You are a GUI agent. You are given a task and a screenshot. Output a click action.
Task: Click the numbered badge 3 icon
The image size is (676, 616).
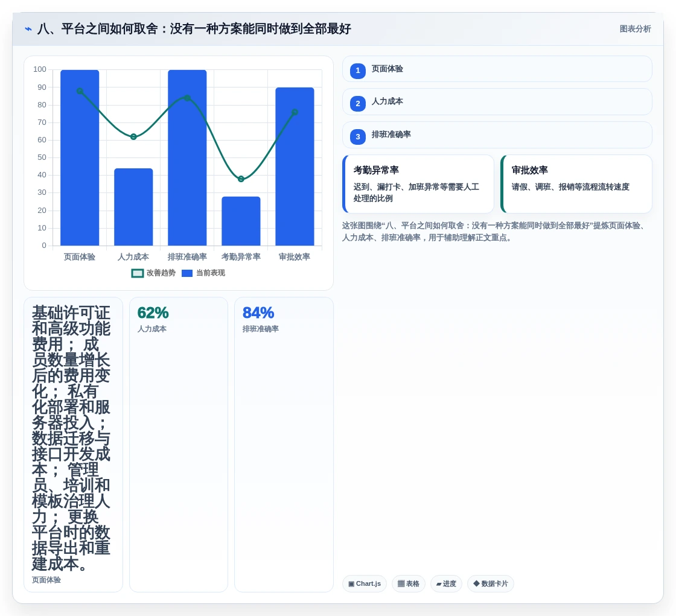tap(358, 136)
